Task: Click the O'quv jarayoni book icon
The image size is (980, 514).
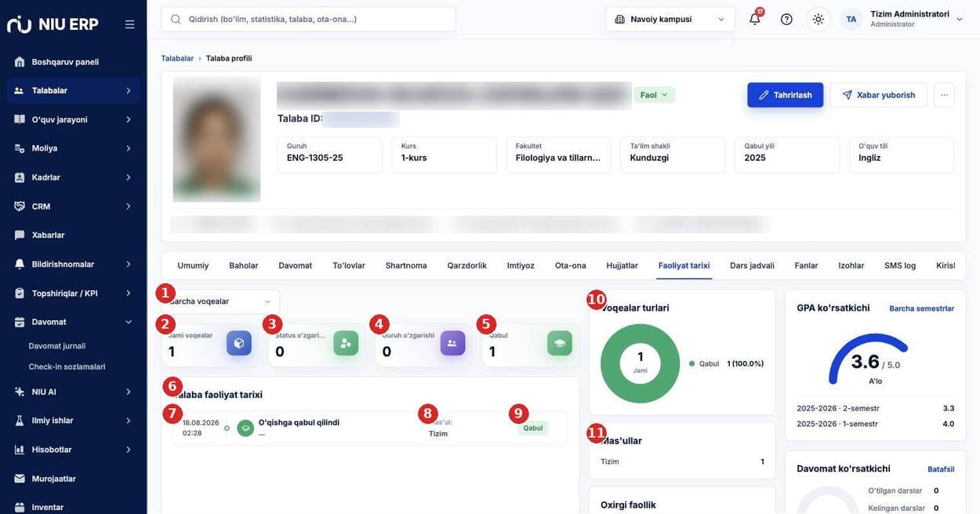Action: [20, 119]
